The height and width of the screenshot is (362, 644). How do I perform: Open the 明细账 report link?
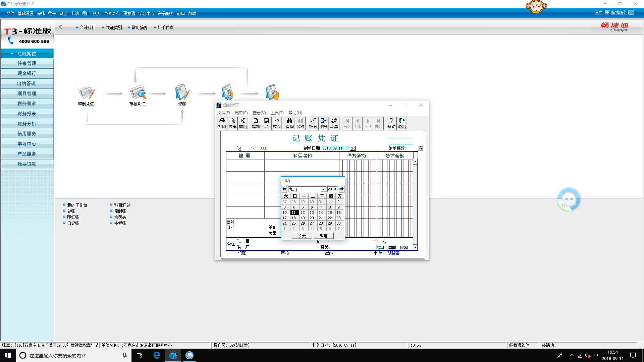[x=73, y=217]
